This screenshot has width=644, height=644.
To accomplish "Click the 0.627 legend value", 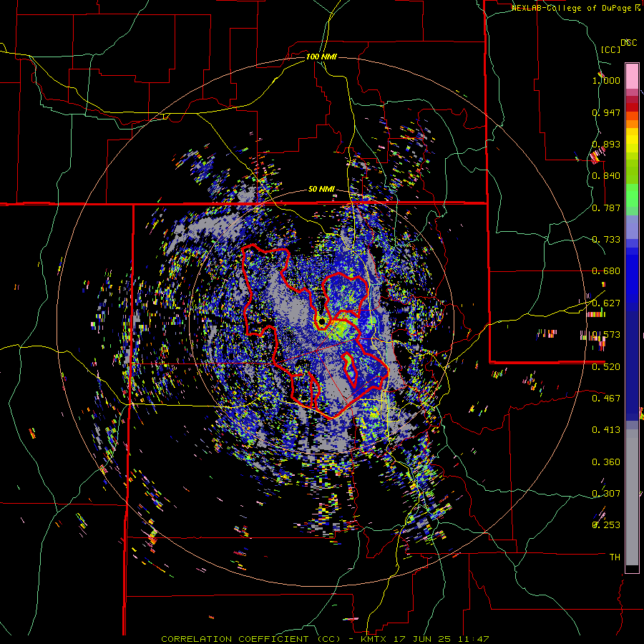I will tap(606, 303).
